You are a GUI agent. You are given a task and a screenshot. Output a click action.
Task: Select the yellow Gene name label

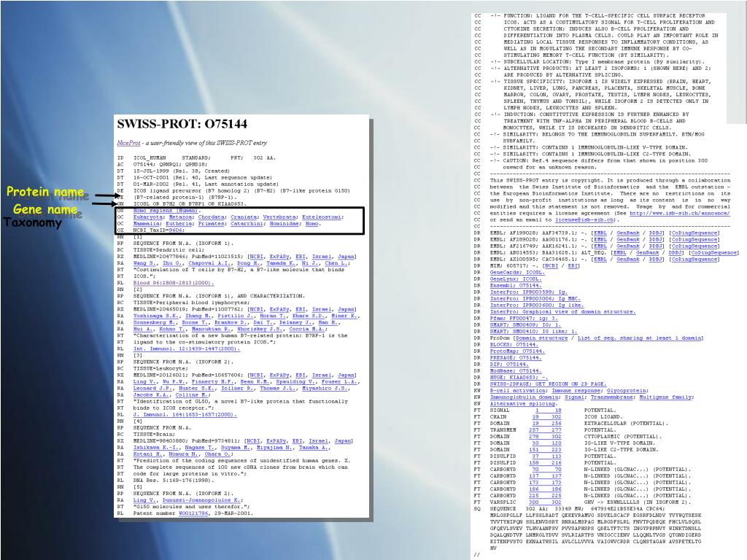(44, 209)
